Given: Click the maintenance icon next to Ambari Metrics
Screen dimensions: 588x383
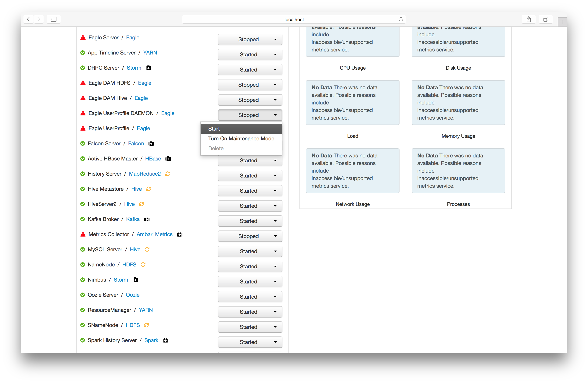Looking at the screenshot, I should [x=180, y=234].
